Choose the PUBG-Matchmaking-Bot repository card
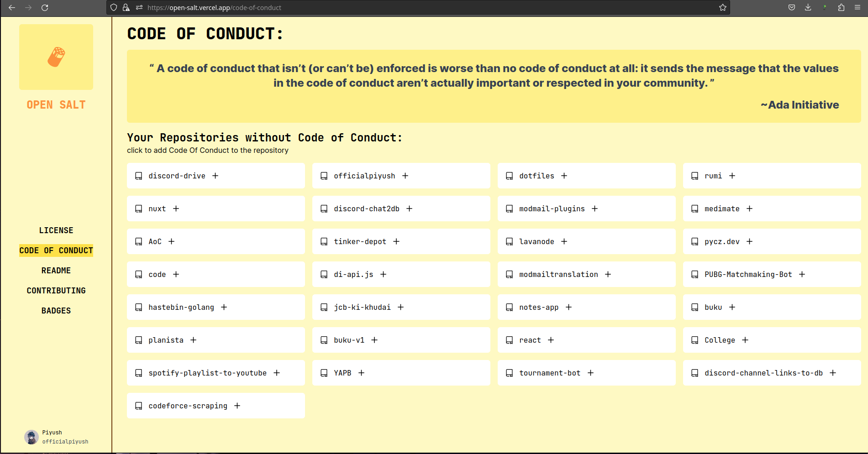The width and height of the screenshot is (868, 454). click(x=772, y=274)
